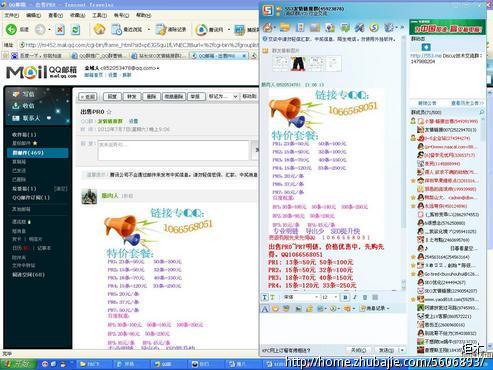
Task: Toggle italic in chat font bar
Action: pos(355,297)
